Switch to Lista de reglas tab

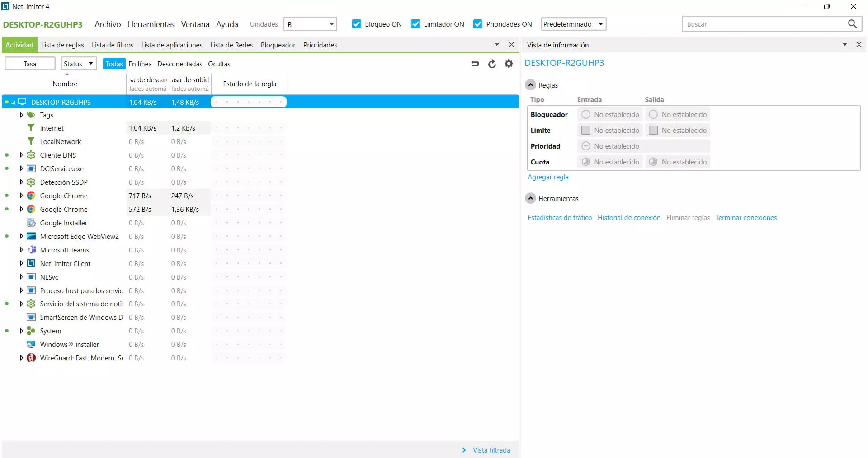coord(62,45)
